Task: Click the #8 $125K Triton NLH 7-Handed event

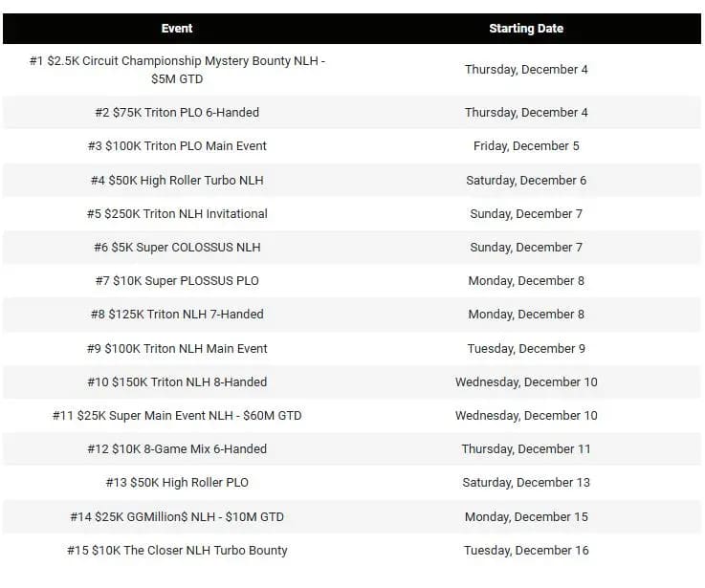Action: pyautogui.click(x=177, y=315)
